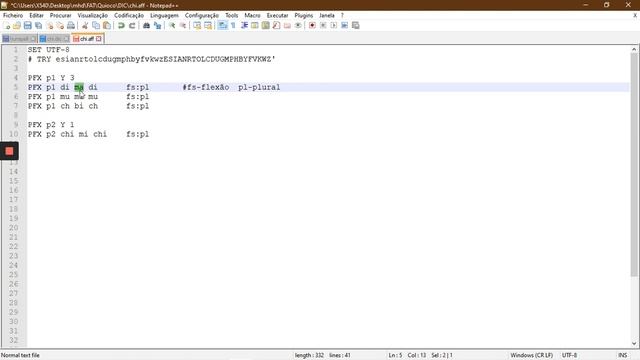640x360 pixels.
Task: Save current recorded macro icon
Action: pyautogui.click(x=356, y=25)
